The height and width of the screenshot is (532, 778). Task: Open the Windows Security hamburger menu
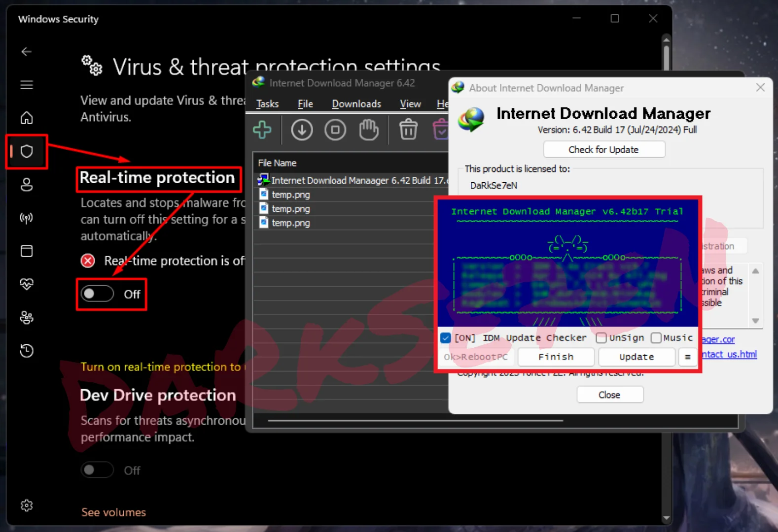coord(27,85)
